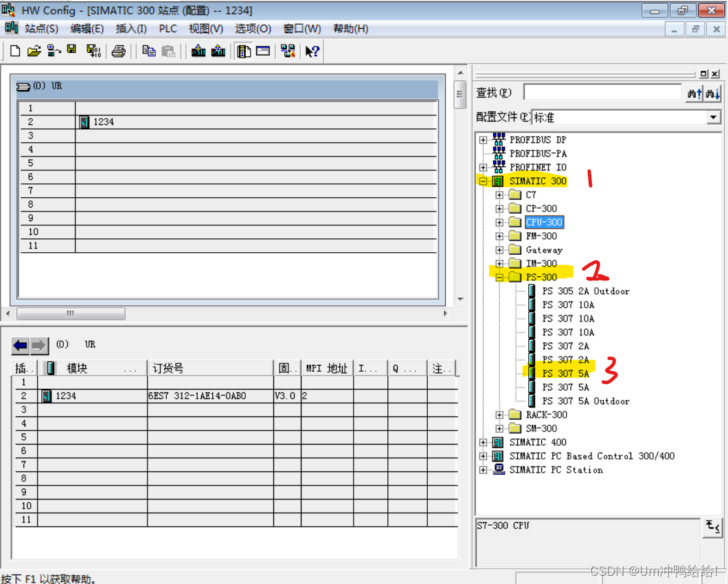Open the 配置文件 profile dropdown
The height and width of the screenshot is (584, 728).
714,117
